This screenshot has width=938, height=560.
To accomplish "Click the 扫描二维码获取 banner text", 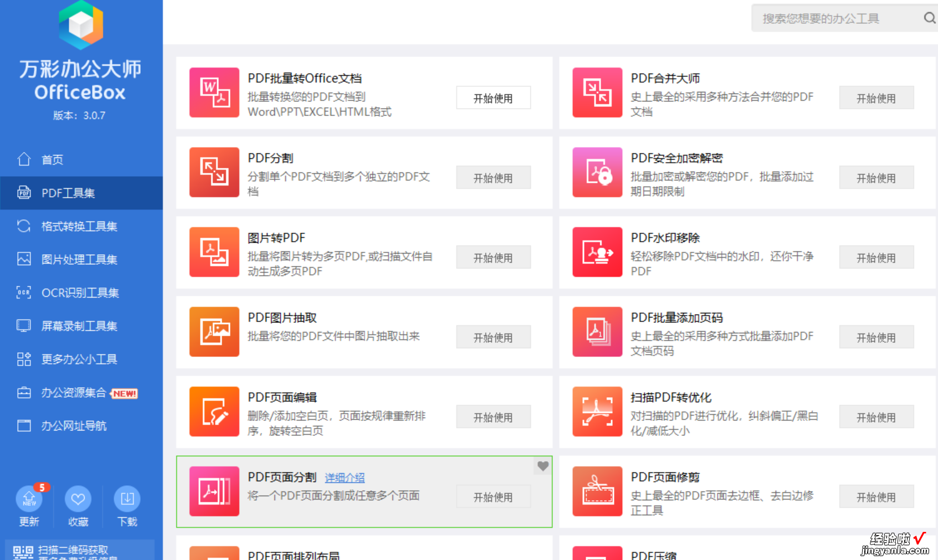I will tap(73, 550).
